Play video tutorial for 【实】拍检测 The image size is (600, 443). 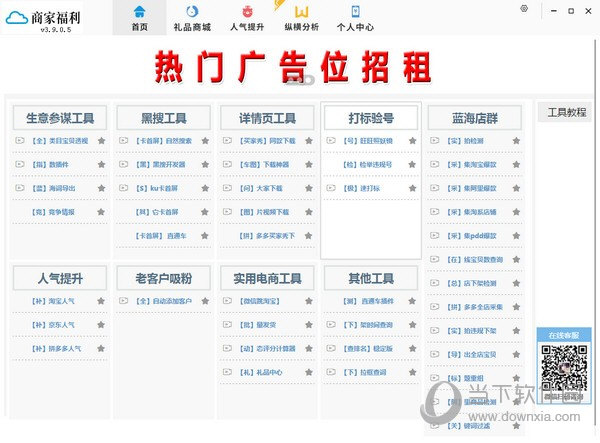[x=435, y=141]
